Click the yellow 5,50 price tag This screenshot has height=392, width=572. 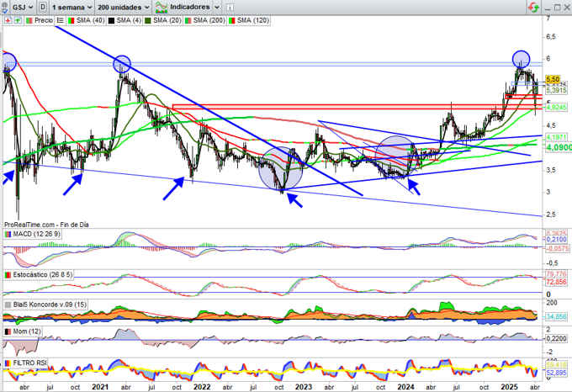(x=553, y=79)
